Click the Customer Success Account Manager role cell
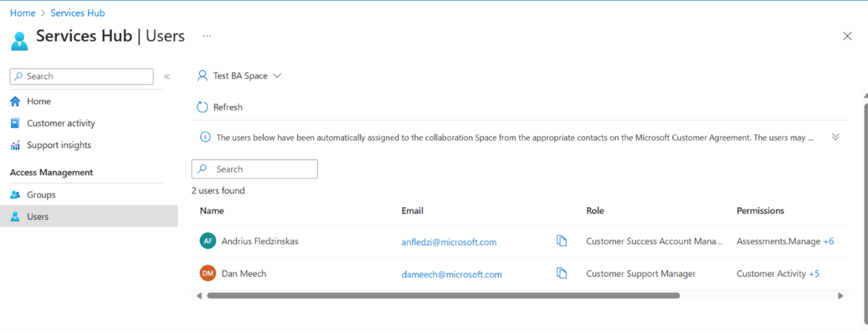Viewport: 868px width, 331px height. pos(654,241)
